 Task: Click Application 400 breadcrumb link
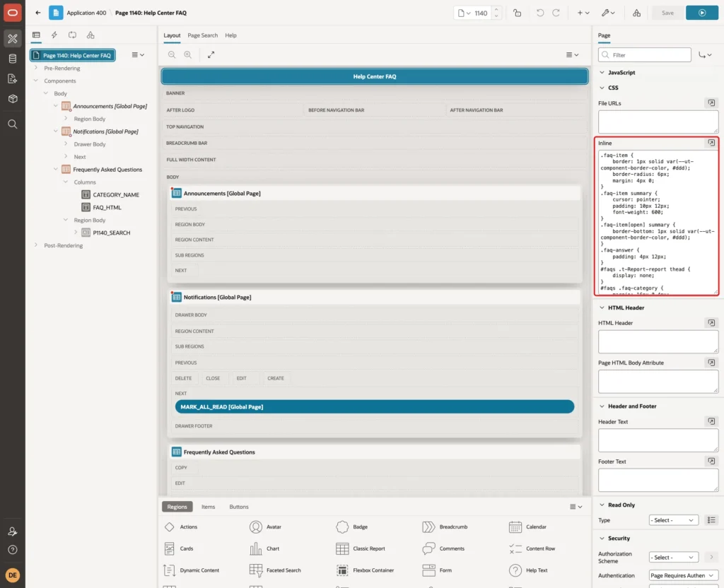tap(86, 13)
